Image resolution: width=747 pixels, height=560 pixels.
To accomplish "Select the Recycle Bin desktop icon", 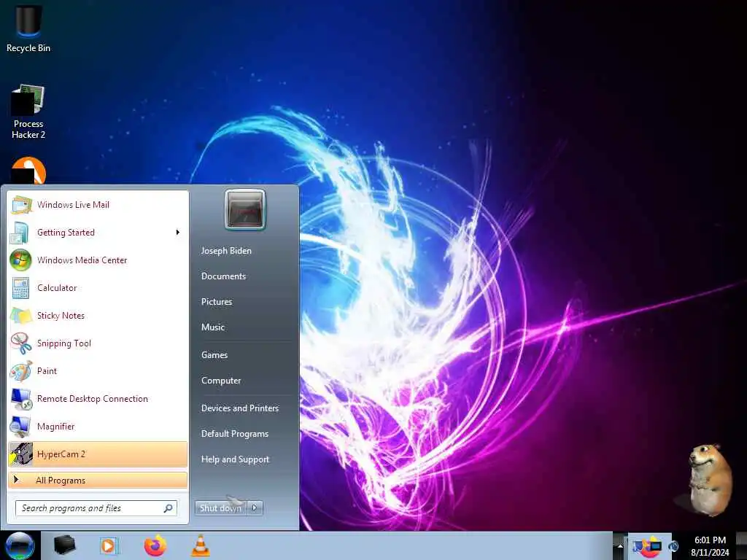I will coord(28,28).
